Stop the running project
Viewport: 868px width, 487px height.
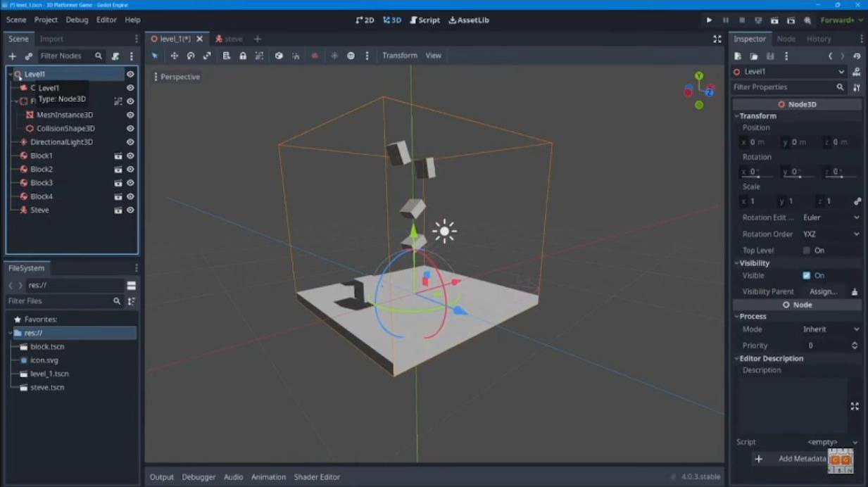pyautogui.click(x=741, y=20)
